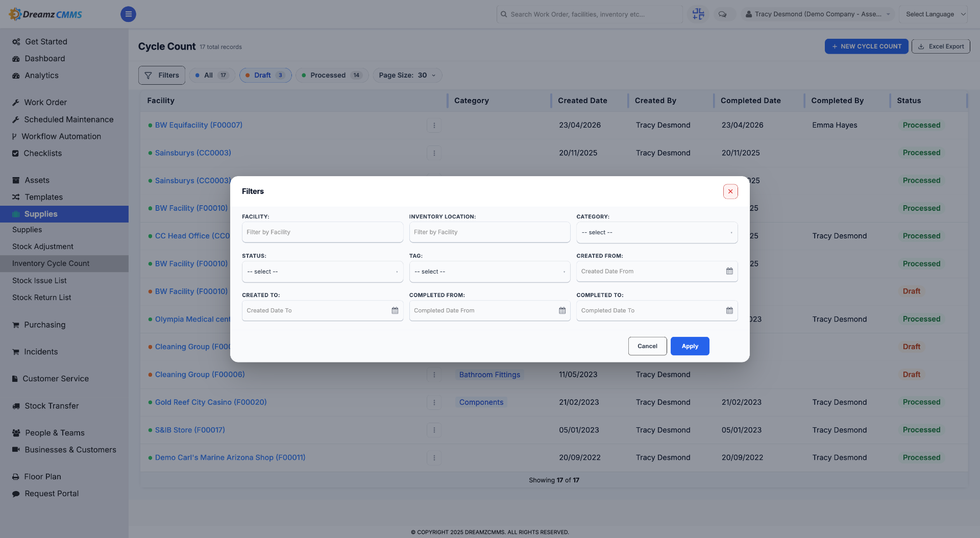Open BW Equifacility (F00007) record link
This screenshot has width=980, height=538.
tap(199, 125)
